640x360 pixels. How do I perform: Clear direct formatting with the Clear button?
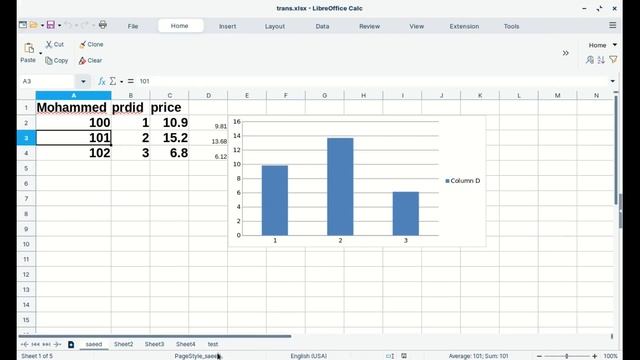point(90,60)
